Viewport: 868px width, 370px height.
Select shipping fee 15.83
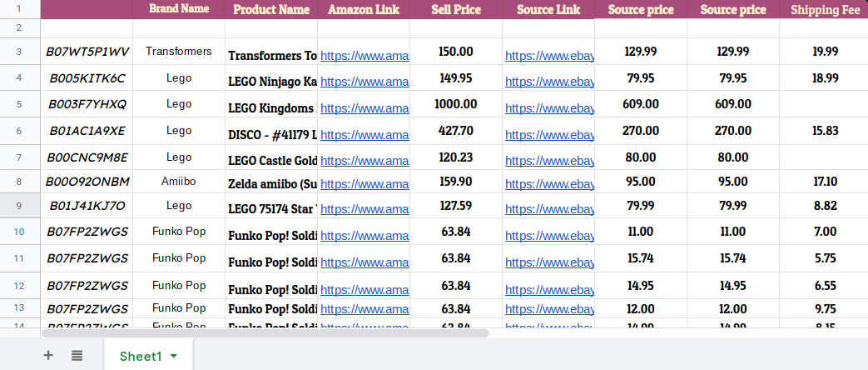[x=825, y=130]
